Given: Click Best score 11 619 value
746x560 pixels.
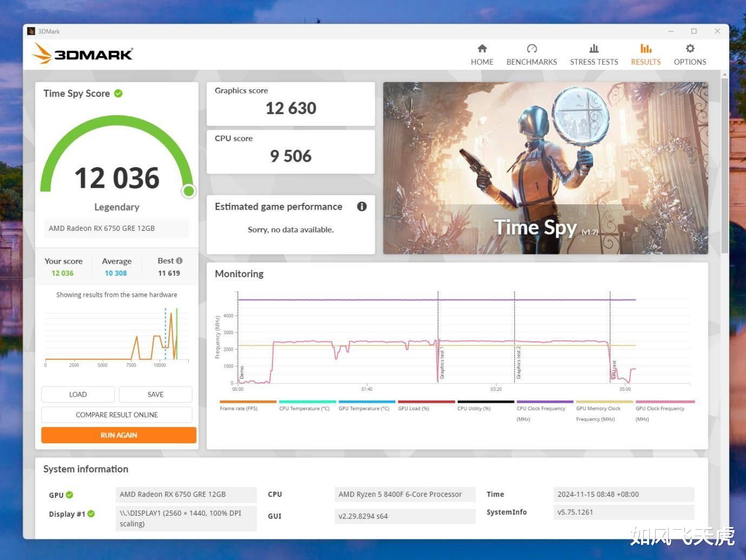Looking at the screenshot, I should point(169,274).
